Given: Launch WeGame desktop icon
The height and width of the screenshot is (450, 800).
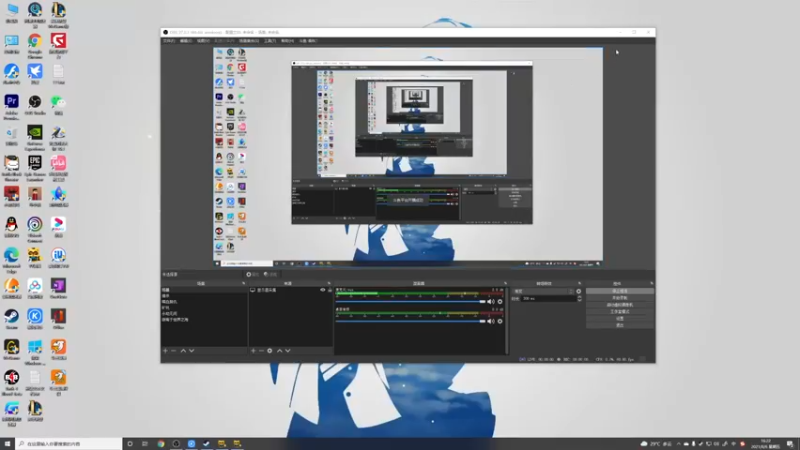Looking at the screenshot, I should pyautogui.click(x=11, y=346).
